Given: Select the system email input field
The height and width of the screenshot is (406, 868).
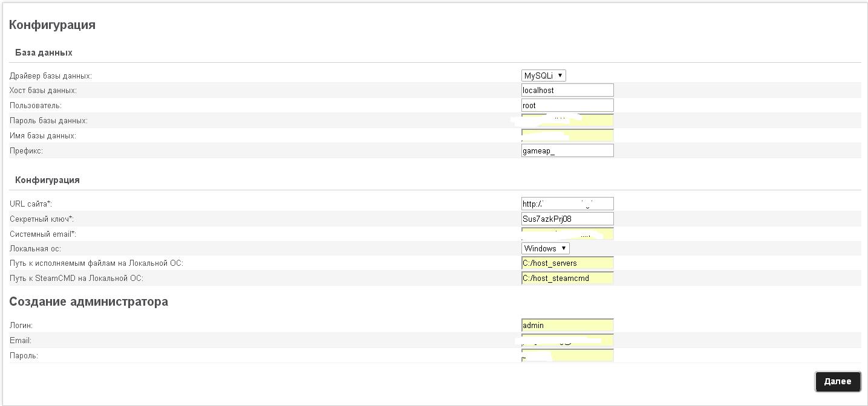Looking at the screenshot, I should 567,234.
